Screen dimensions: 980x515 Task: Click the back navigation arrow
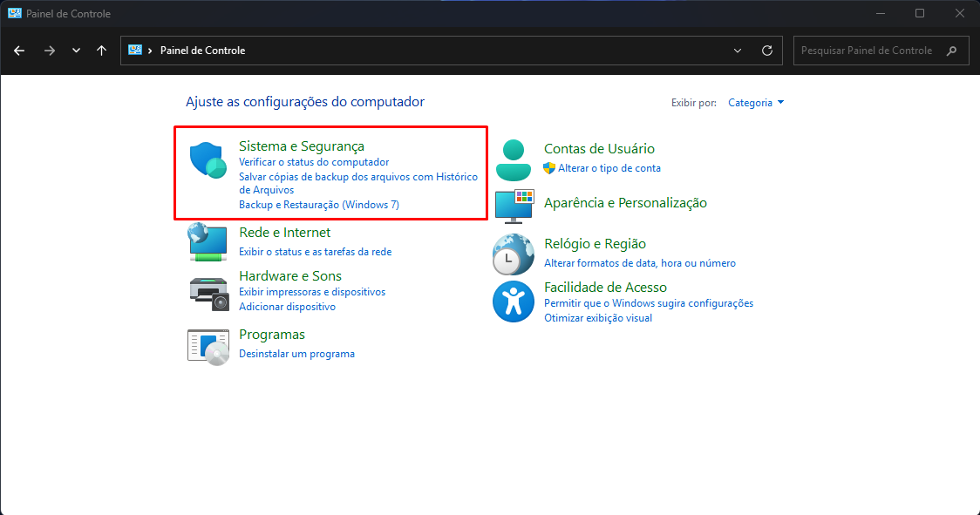pyautogui.click(x=20, y=51)
